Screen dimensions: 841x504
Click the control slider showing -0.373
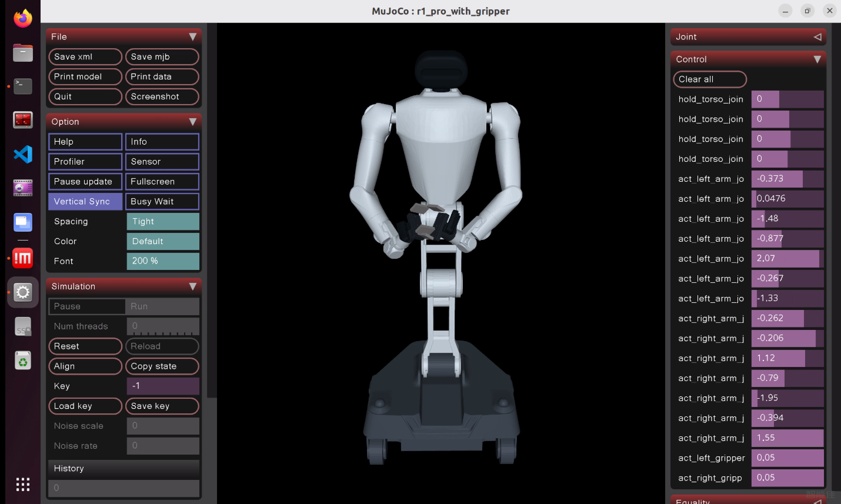point(788,179)
